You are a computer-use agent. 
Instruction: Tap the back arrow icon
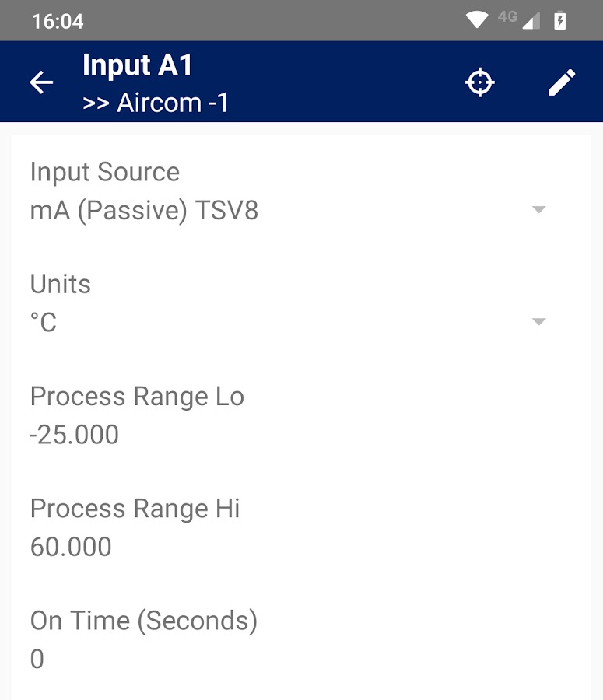coord(41,82)
